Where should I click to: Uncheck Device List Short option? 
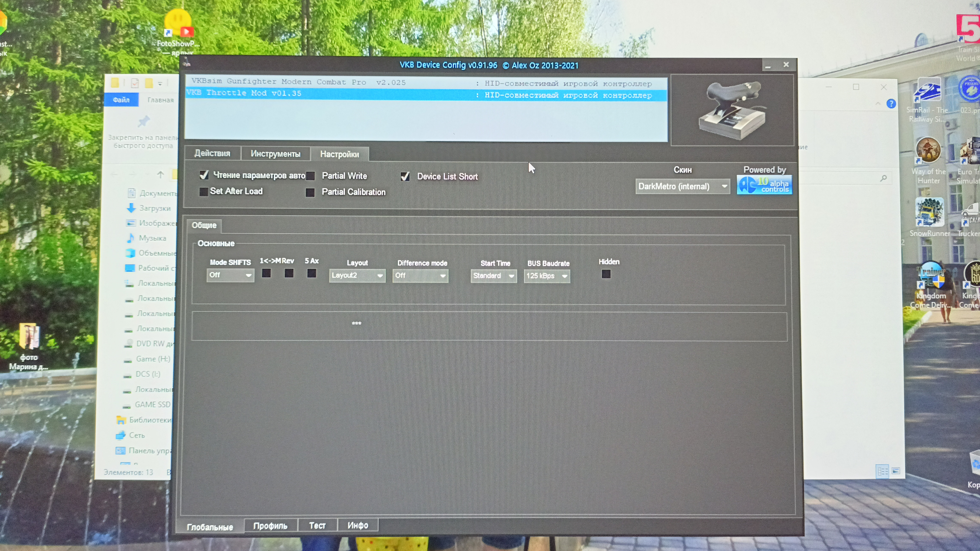[405, 176]
